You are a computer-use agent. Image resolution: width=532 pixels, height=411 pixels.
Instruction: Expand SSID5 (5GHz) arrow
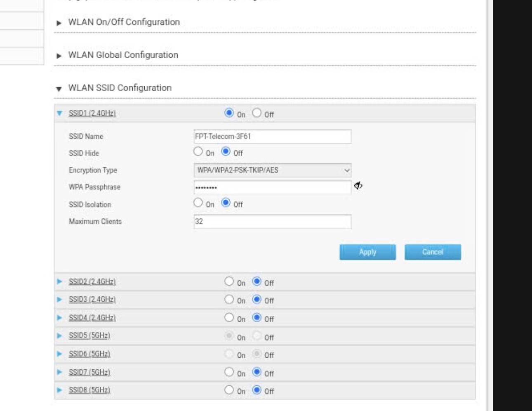pos(59,335)
